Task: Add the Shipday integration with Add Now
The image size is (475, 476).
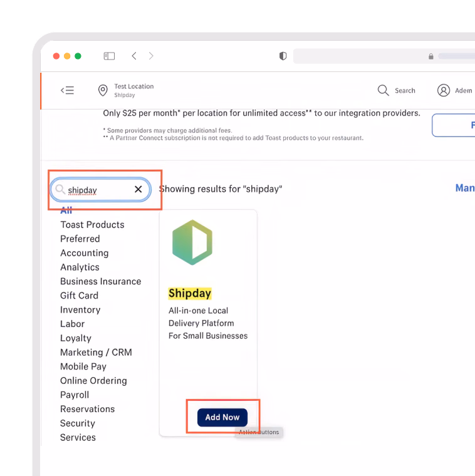Action: [222, 417]
